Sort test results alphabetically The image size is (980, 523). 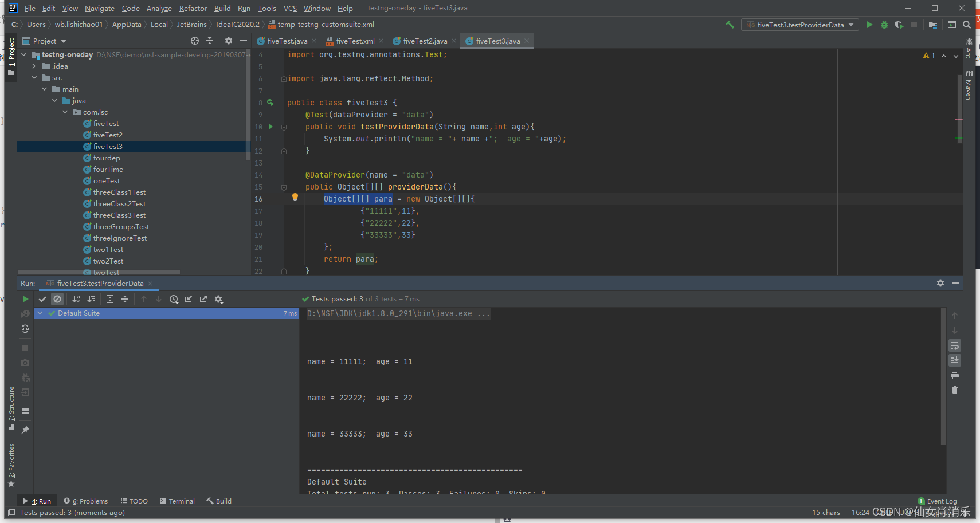point(76,299)
